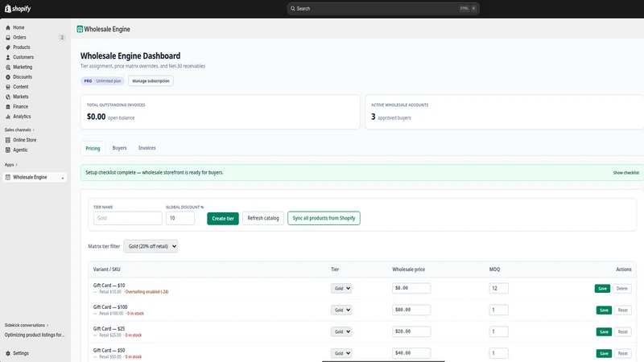The width and height of the screenshot is (644, 362).
Task: Click the Finance bank icon
Action: point(8,107)
